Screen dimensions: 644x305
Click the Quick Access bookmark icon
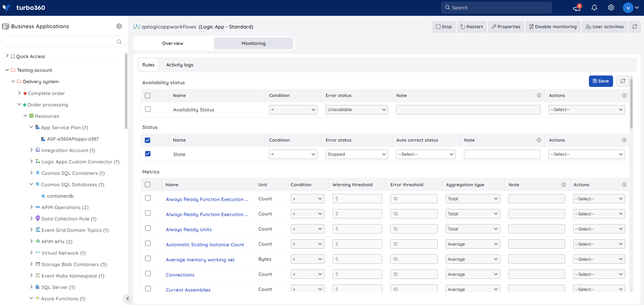point(13,56)
